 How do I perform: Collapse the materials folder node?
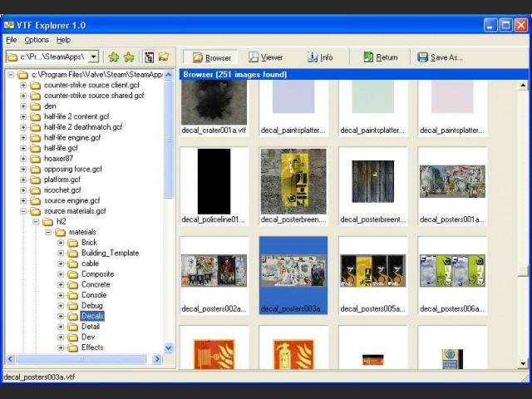pos(48,232)
